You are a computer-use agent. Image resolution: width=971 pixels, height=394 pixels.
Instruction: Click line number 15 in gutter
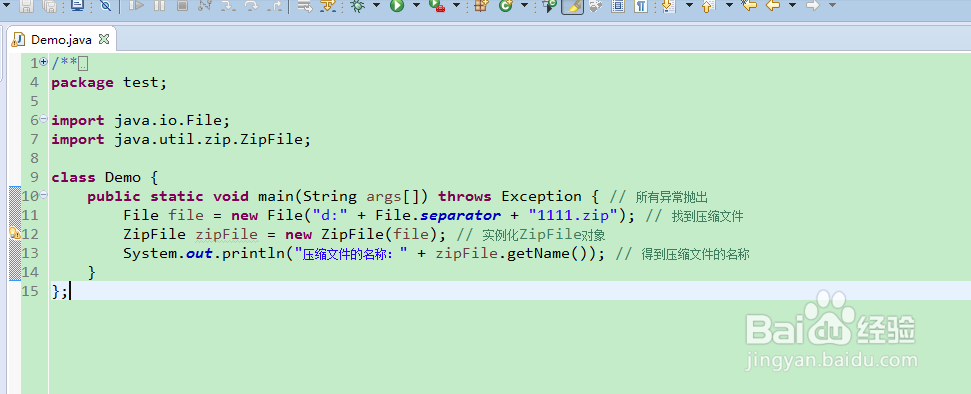30,291
